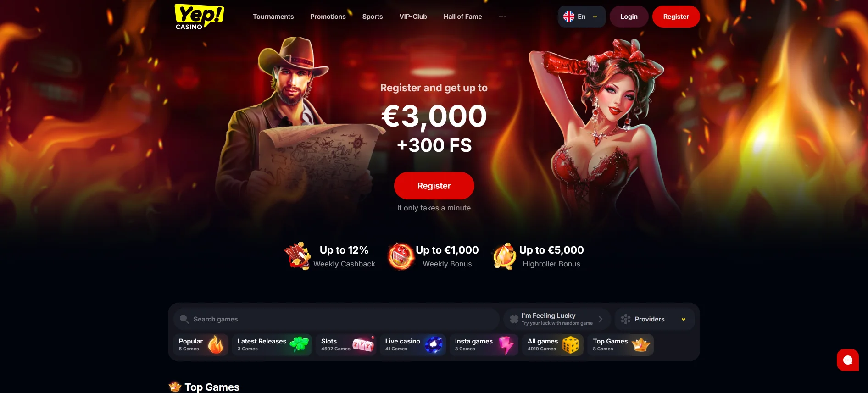
Task: Click the weekly bonus calendar icon
Action: [401, 256]
